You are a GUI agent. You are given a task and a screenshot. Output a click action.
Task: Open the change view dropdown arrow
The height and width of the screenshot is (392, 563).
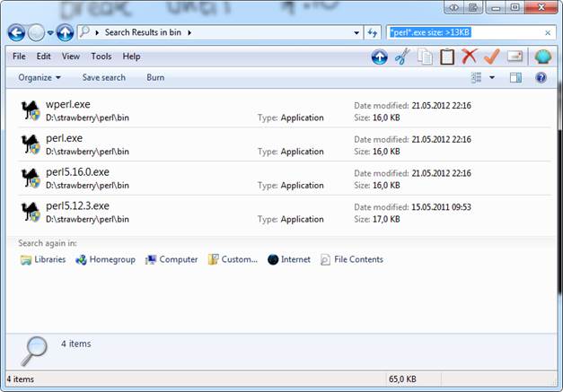[492, 78]
